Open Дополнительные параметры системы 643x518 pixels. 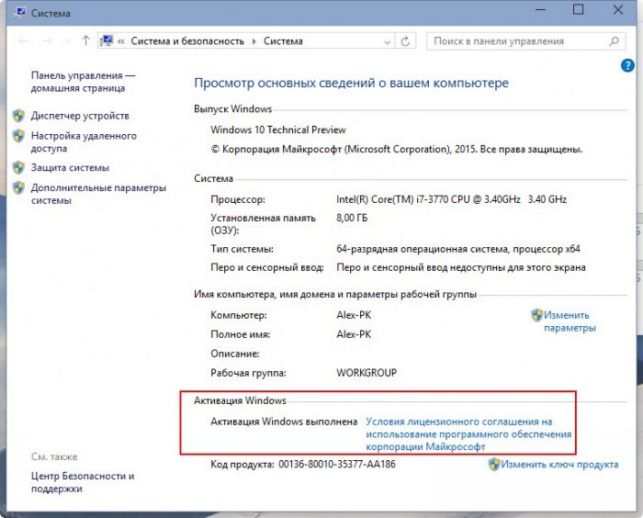click(x=98, y=194)
